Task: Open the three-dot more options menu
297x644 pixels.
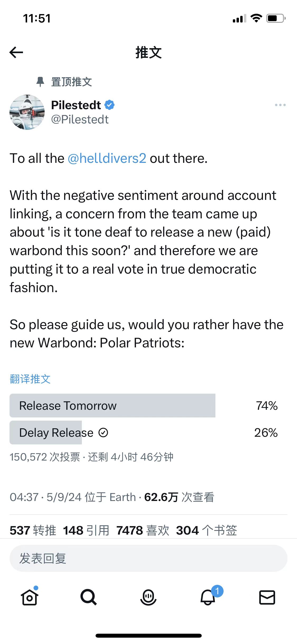Action: point(280,105)
